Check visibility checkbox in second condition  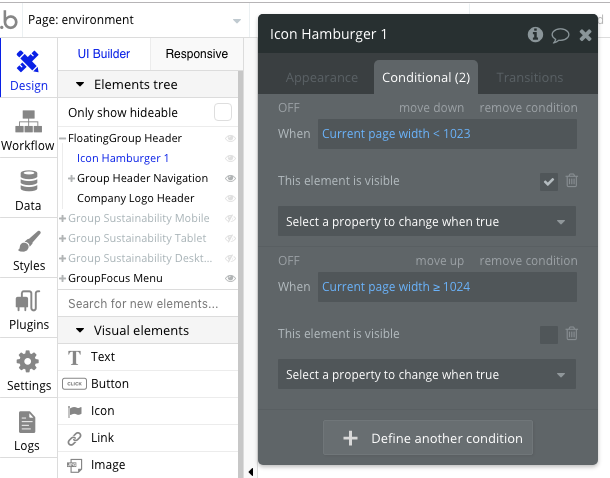[549, 334]
